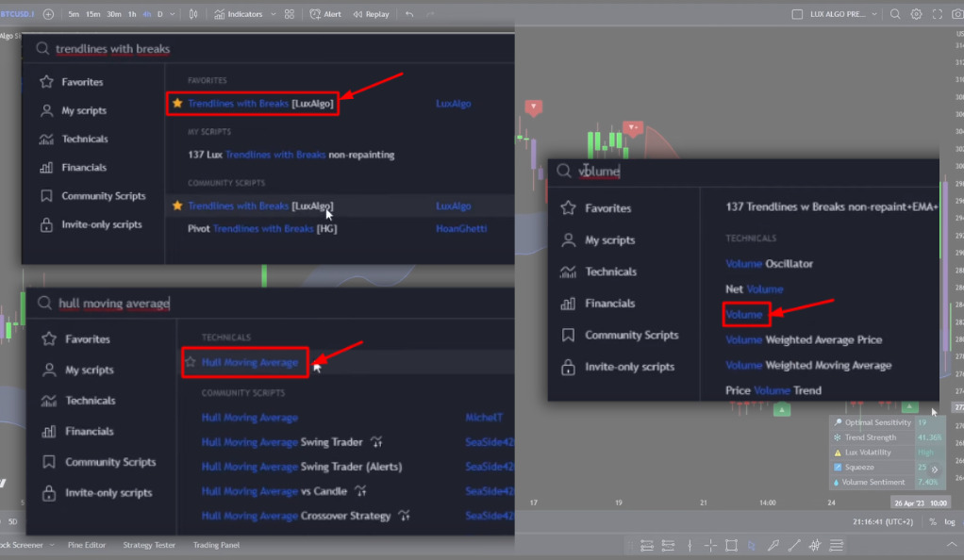Screen dimensions: 964x560
Task: Open the Strategy Tester tab
Action: click(149, 545)
